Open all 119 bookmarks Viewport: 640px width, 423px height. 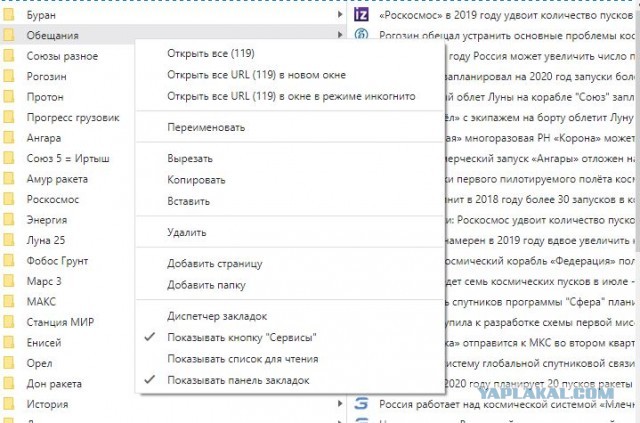tap(211, 53)
